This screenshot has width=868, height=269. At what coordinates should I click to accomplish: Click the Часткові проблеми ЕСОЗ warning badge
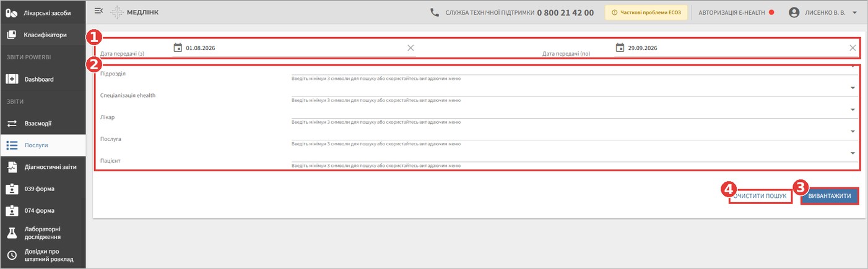click(x=646, y=12)
